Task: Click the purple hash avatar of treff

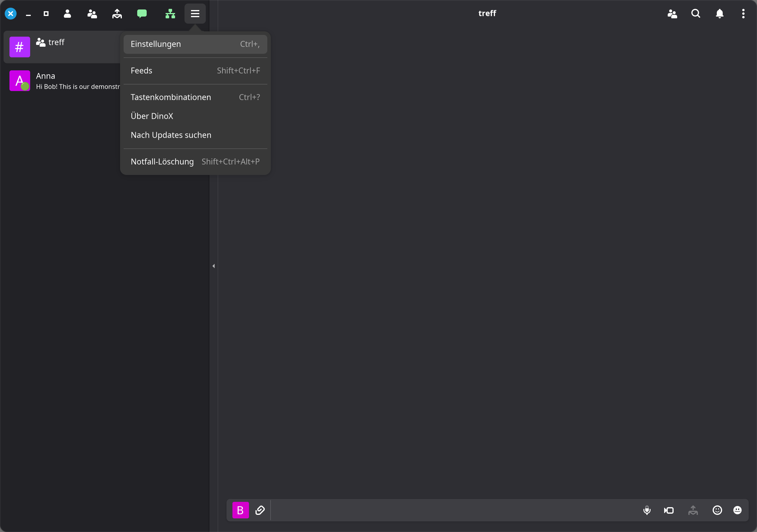Action: coord(20,47)
